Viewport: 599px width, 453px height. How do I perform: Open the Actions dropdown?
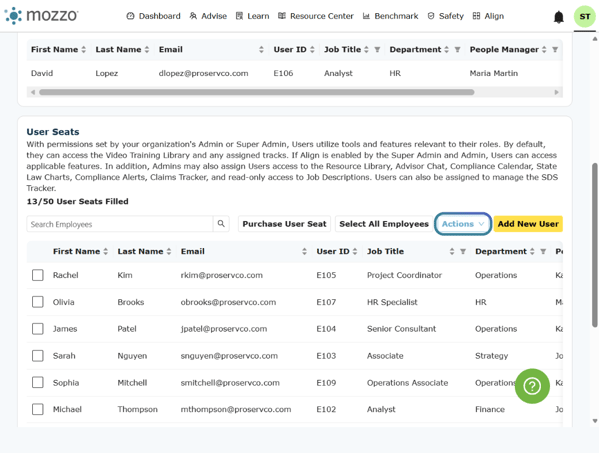click(463, 224)
